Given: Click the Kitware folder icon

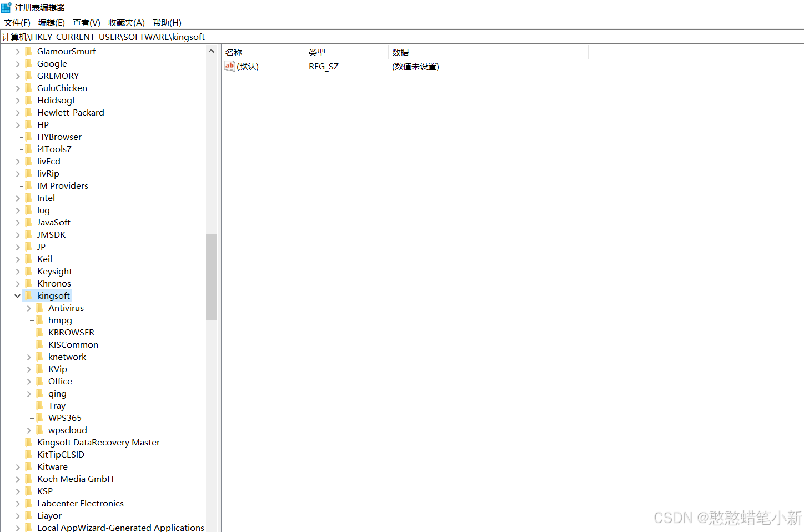Looking at the screenshot, I should 29,466.
